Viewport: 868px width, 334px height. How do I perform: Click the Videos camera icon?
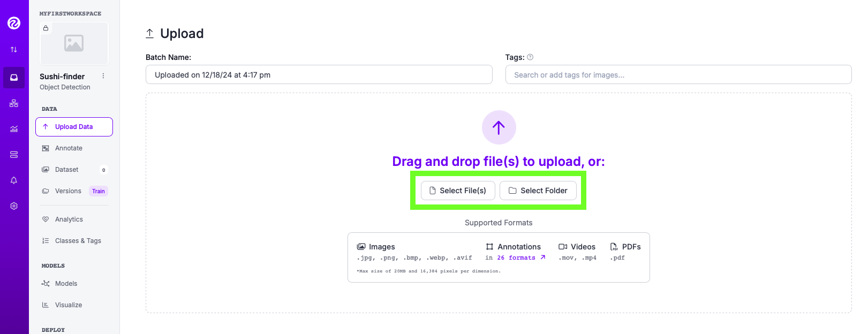point(563,247)
